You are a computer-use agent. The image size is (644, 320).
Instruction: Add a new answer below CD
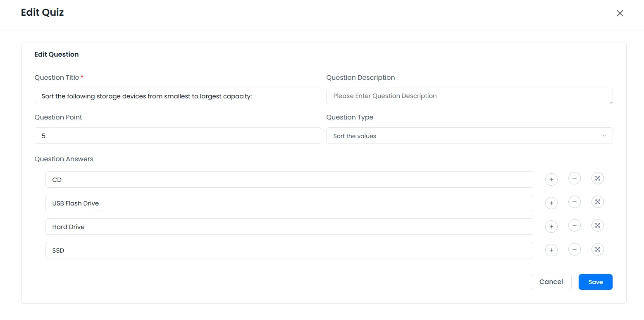click(551, 179)
